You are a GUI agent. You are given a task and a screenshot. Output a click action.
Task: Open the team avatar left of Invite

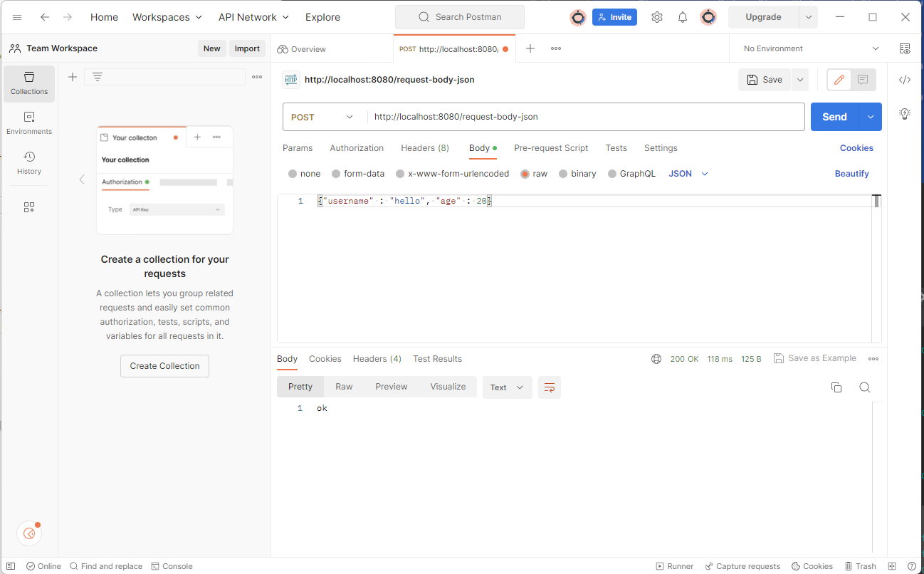coord(578,17)
